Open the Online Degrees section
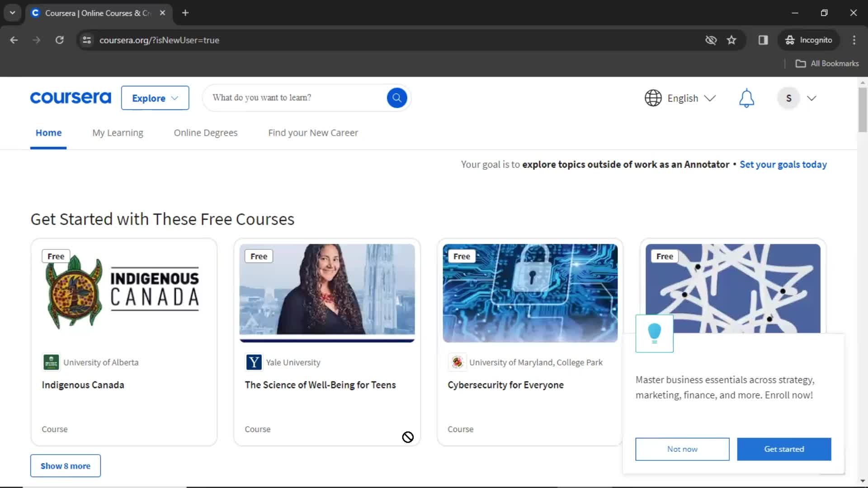This screenshot has width=868, height=488. coord(205,132)
